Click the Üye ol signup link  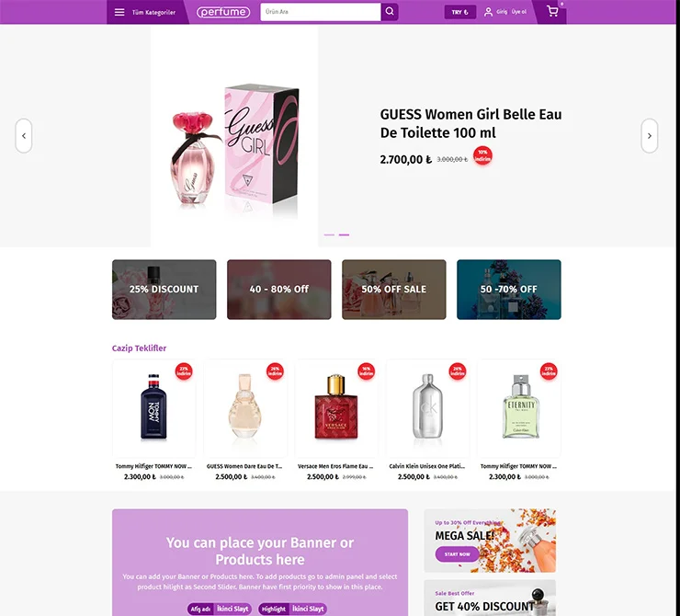[518, 12]
